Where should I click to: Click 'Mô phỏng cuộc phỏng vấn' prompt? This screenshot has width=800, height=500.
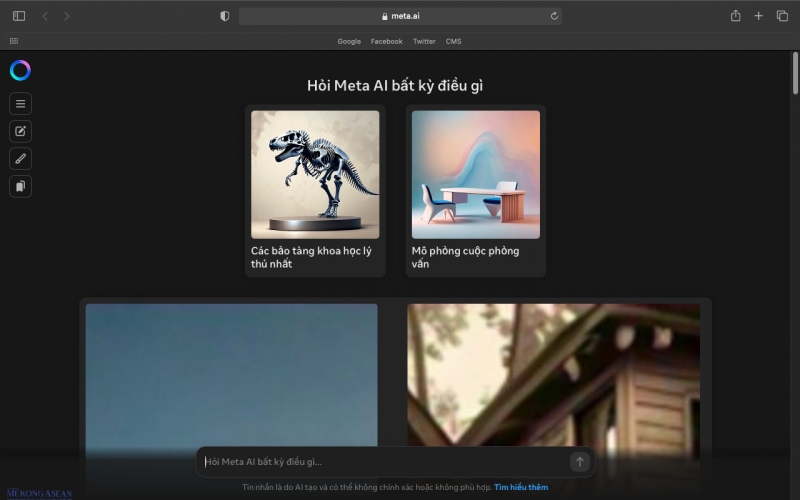click(465, 257)
